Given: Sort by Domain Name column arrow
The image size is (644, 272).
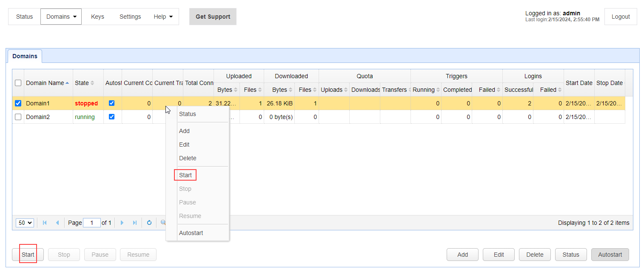Looking at the screenshot, I should [x=67, y=83].
